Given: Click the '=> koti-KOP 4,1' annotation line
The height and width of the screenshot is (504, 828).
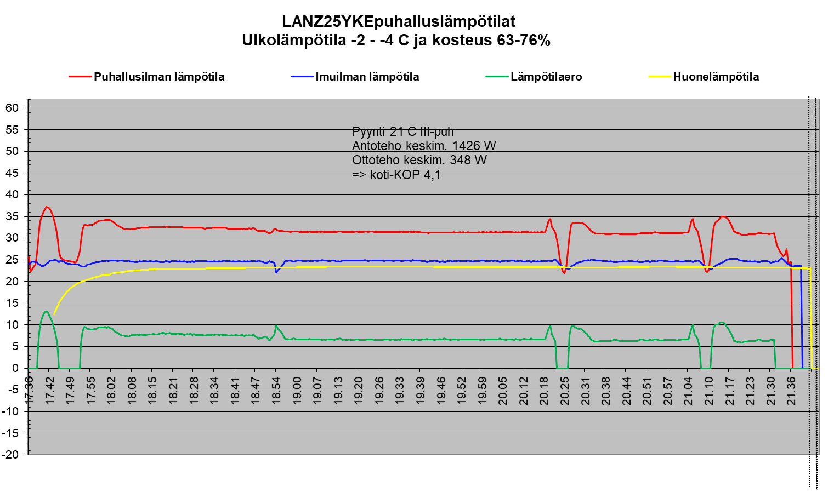Looking at the screenshot, I should click(396, 175).
